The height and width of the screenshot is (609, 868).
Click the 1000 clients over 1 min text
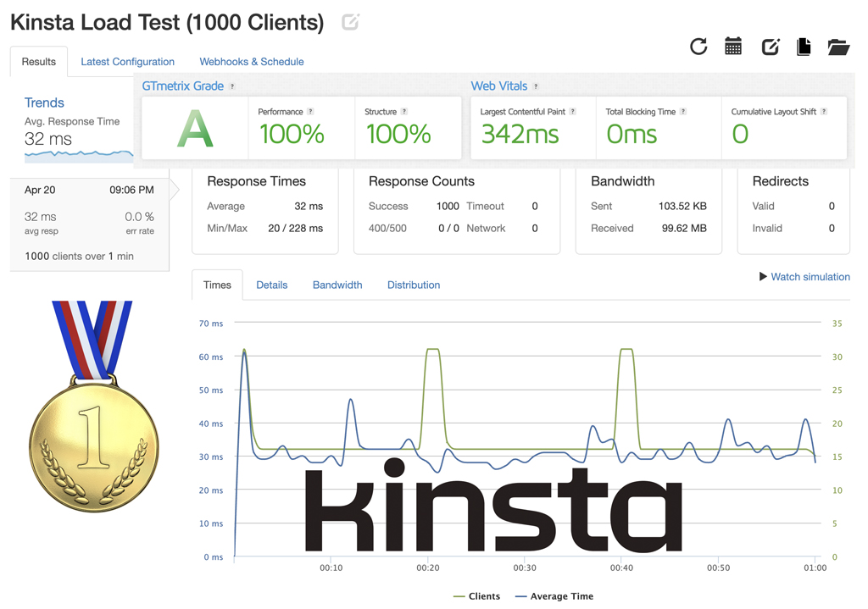pos(79,256)
